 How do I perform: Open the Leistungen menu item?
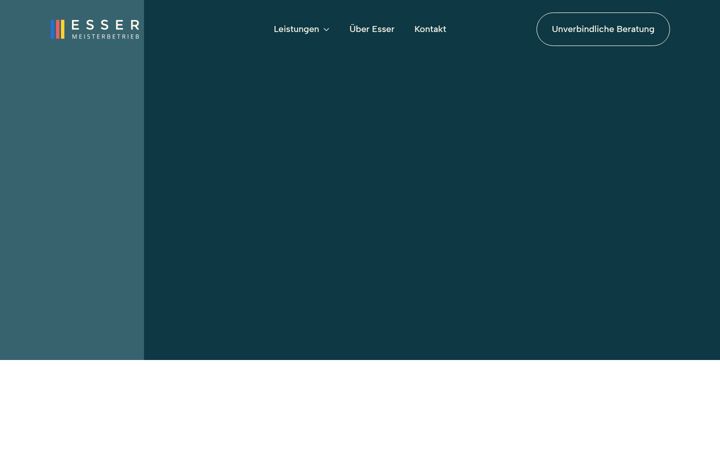point(296,29)
